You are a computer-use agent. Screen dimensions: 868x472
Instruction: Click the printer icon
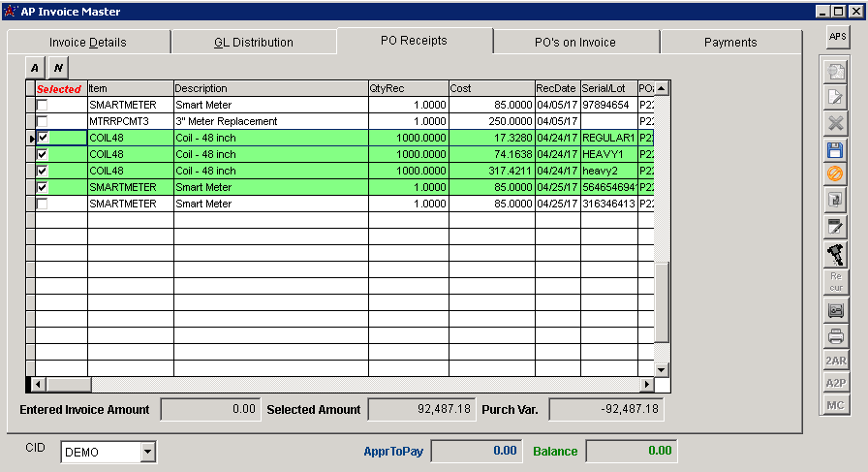click(835, 336)
